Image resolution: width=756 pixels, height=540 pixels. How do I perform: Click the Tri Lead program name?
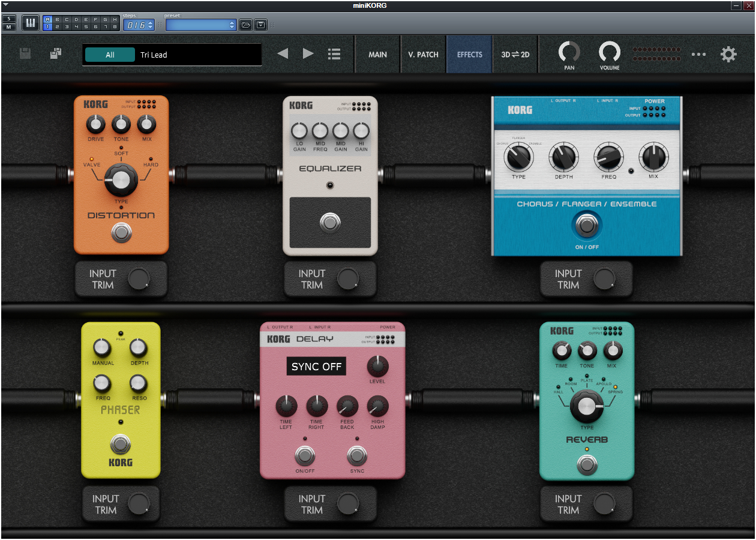[154, 55]
